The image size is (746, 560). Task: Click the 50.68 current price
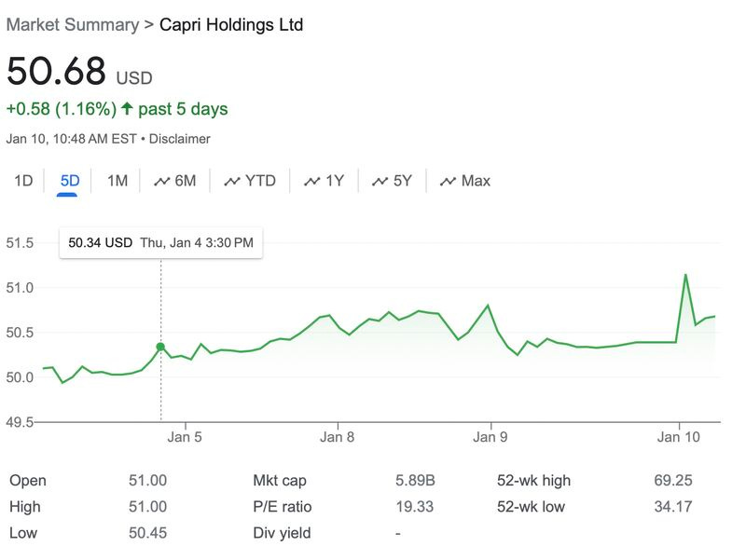pyautogui.click(x=56, y=71)
